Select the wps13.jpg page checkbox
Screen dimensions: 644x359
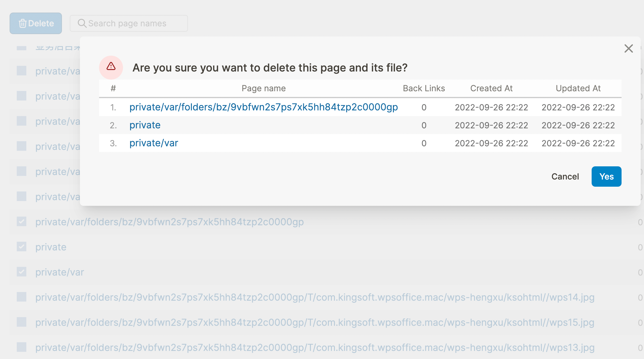[x=22, y=347]
